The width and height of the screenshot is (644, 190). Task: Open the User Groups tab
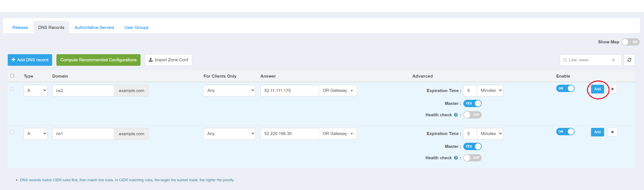coord(136,27)
